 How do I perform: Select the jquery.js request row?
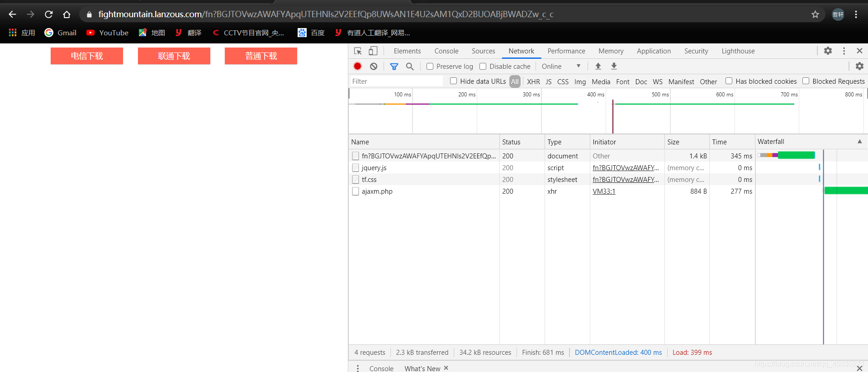click(x=608, y=168)
